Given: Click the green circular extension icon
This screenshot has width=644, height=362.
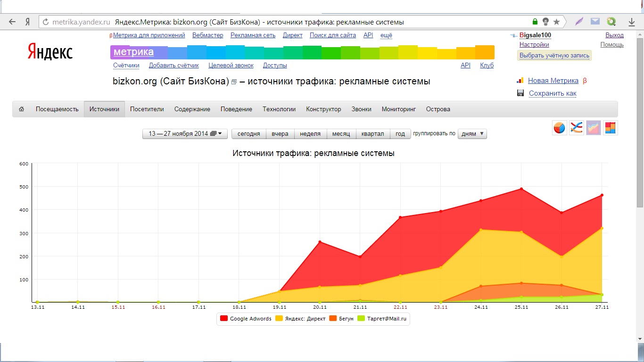Looking at the screenshot, I should [x=611, y=22].
